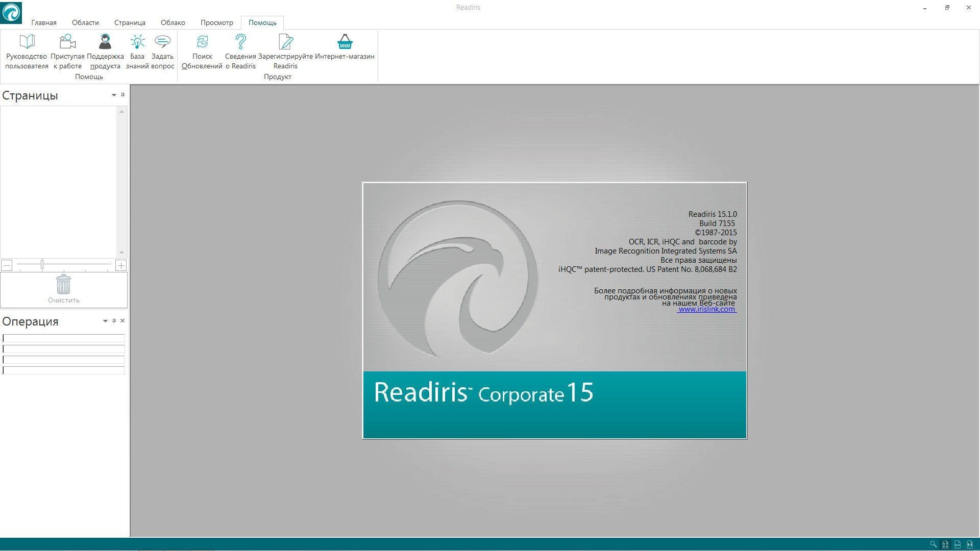Open the Интернет-магазин shopping basket
Image resolution: width=980 pixels, height=551 pixels.
tap(345, 46)
